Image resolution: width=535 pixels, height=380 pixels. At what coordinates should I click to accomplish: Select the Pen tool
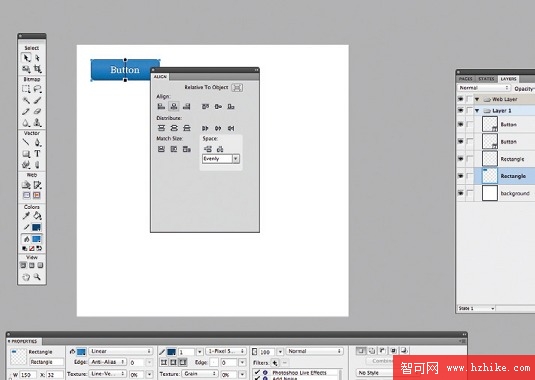click(37, 142)
